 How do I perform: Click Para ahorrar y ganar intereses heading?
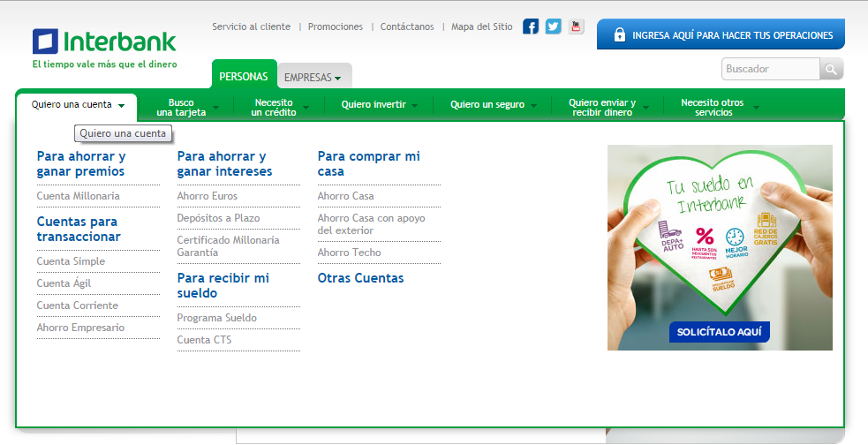[224, 164]
